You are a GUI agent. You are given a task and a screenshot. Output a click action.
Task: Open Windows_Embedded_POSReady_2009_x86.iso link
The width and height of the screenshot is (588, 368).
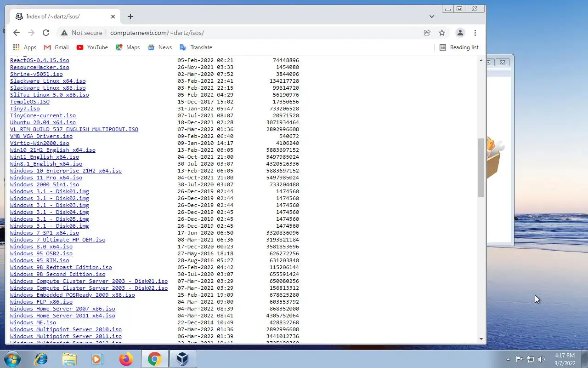pos(73,295)
